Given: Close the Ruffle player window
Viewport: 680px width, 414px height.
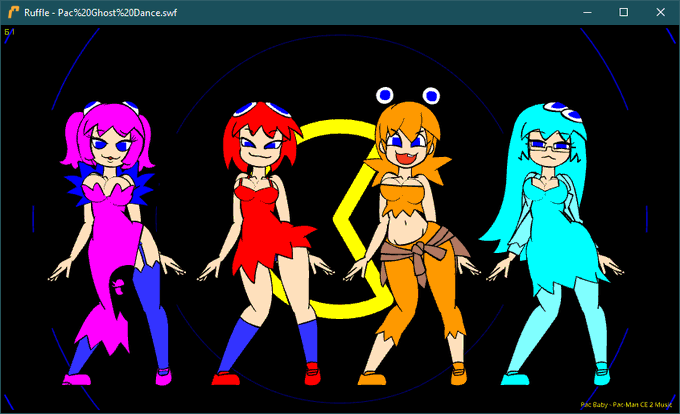Looking at the screenshot, I should [660, 12].
